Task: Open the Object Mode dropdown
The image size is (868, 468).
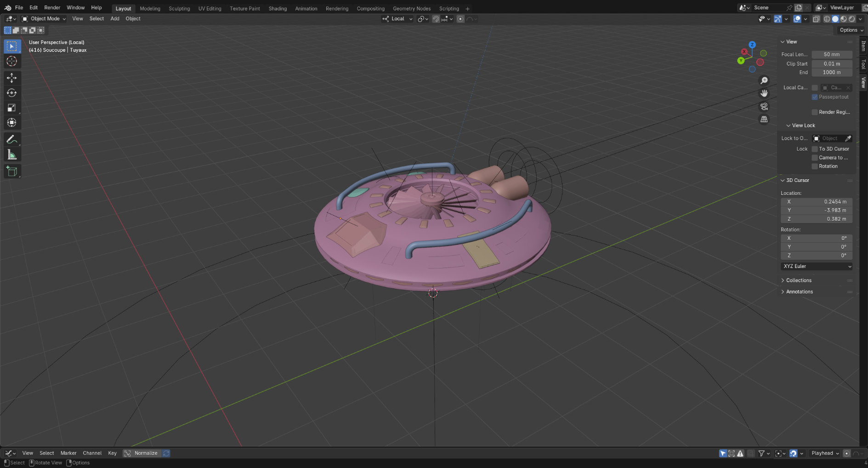Action: (44, 19)
